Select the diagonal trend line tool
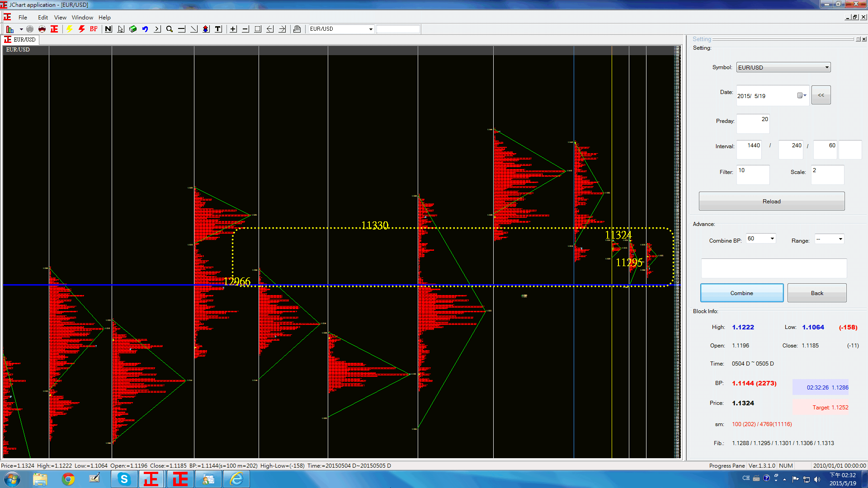The image size is (868, 488). pos(194,29)
